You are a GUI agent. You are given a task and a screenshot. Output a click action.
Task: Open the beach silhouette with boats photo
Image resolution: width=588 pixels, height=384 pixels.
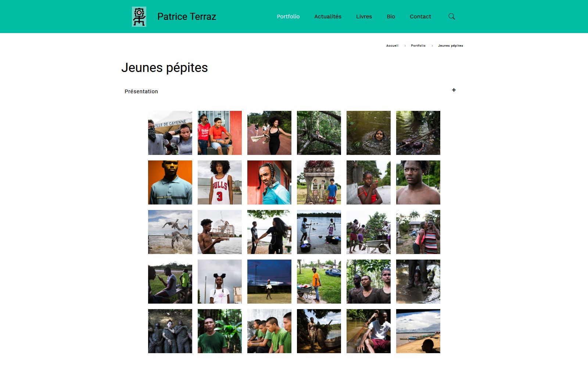(418, 331)
